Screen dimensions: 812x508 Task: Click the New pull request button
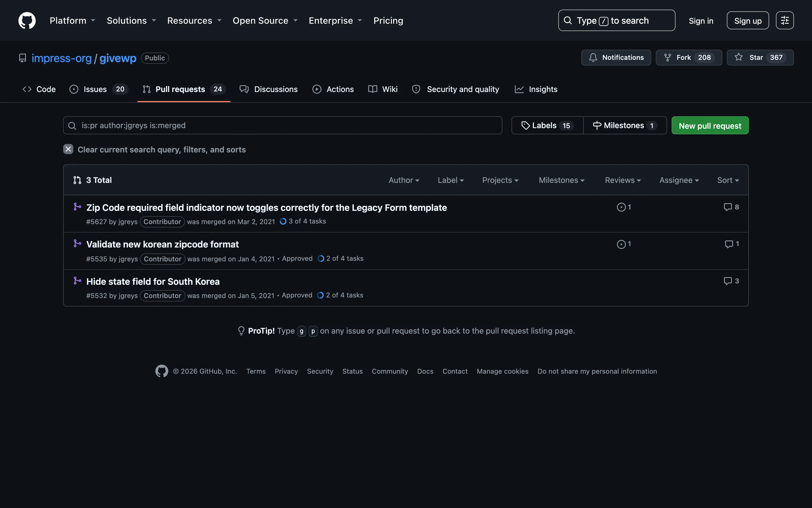coord(710,125)
